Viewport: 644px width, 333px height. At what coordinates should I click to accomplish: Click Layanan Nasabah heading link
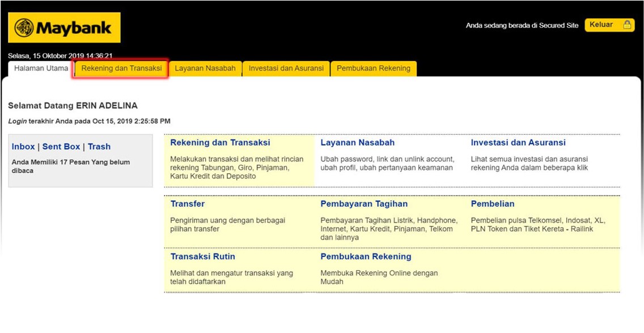(x=357, y=143)
